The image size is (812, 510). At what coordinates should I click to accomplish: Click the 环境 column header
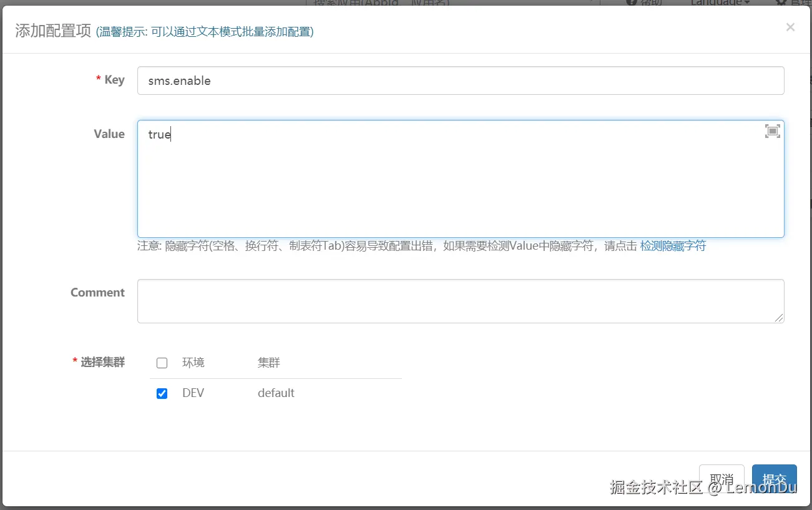pos(193,363)
